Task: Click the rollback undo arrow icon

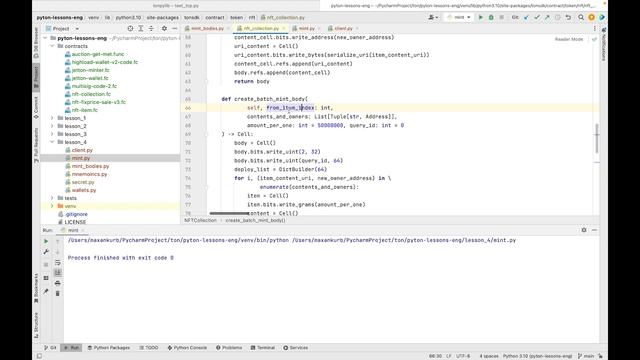Action: point(568,18)
